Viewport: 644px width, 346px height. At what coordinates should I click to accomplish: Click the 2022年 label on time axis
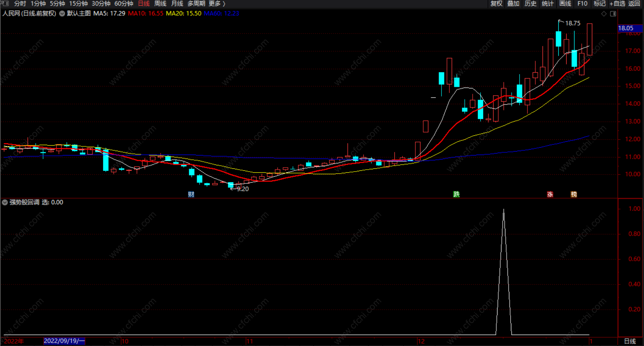[x=14, y=341]
